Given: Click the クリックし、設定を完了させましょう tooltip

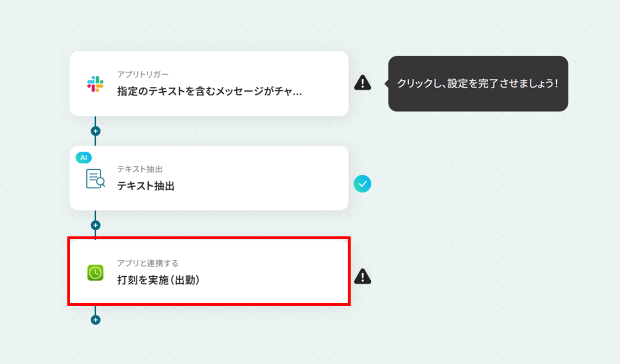Looking at the screenshot, I should coord(478,84).
